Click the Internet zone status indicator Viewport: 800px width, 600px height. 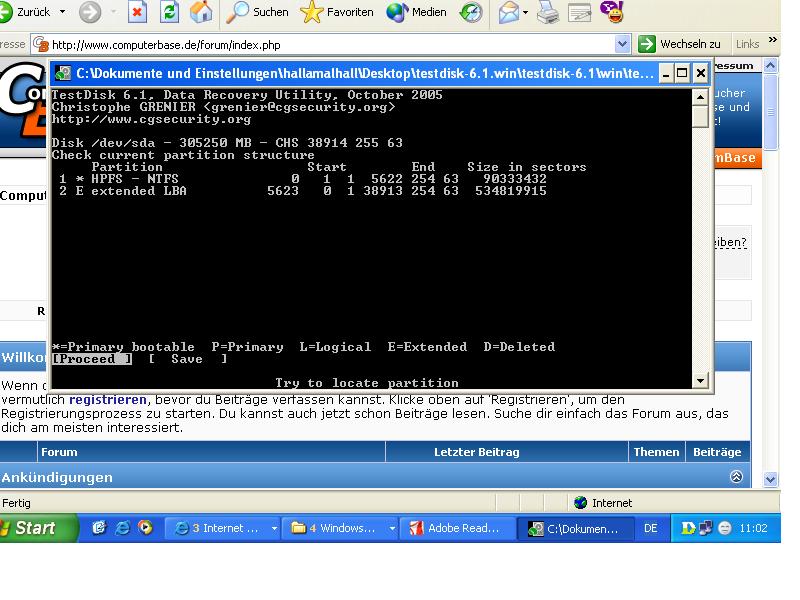click(x=603, y=503)
